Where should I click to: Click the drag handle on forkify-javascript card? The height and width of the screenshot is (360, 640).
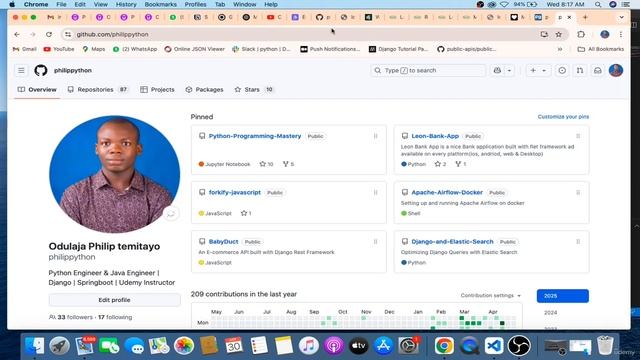pyautogui.click(x=376, y=192)
